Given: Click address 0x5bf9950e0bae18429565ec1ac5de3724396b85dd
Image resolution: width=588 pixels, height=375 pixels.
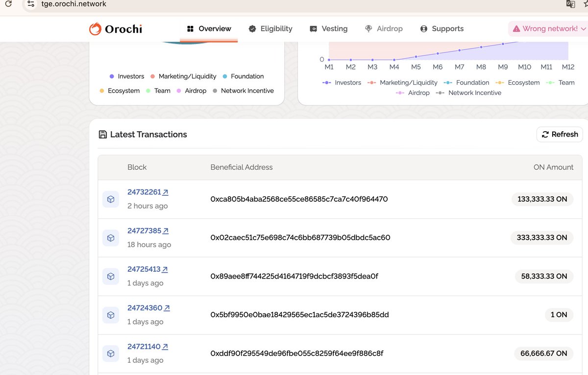Looking at the screenshot, I should point(299,315).
